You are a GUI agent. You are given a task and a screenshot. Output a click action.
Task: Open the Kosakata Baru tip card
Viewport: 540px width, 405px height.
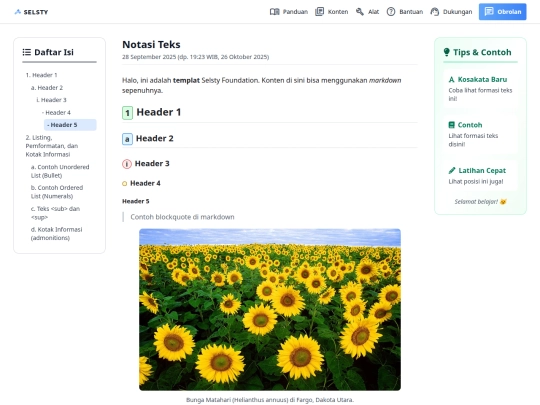click(480, 89)
